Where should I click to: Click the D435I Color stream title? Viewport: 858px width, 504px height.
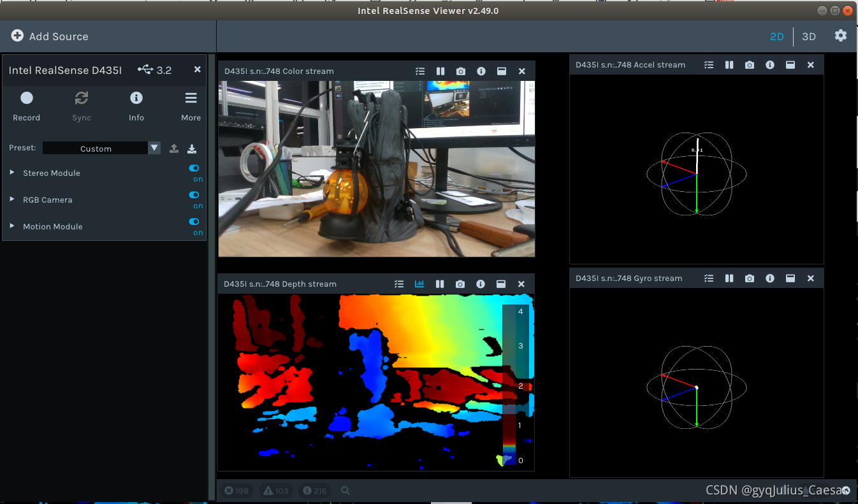click(279, 71)
